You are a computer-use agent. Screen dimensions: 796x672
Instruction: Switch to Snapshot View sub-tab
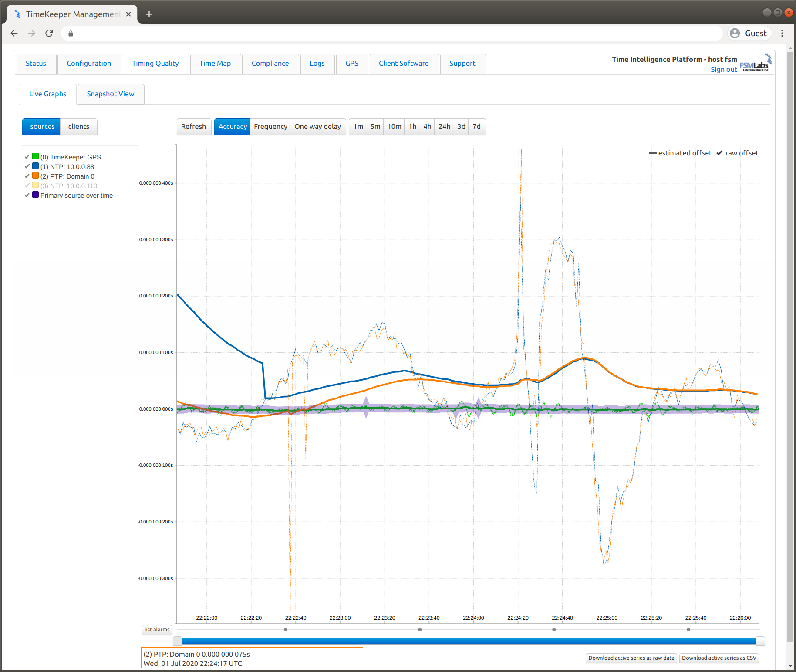111,94
